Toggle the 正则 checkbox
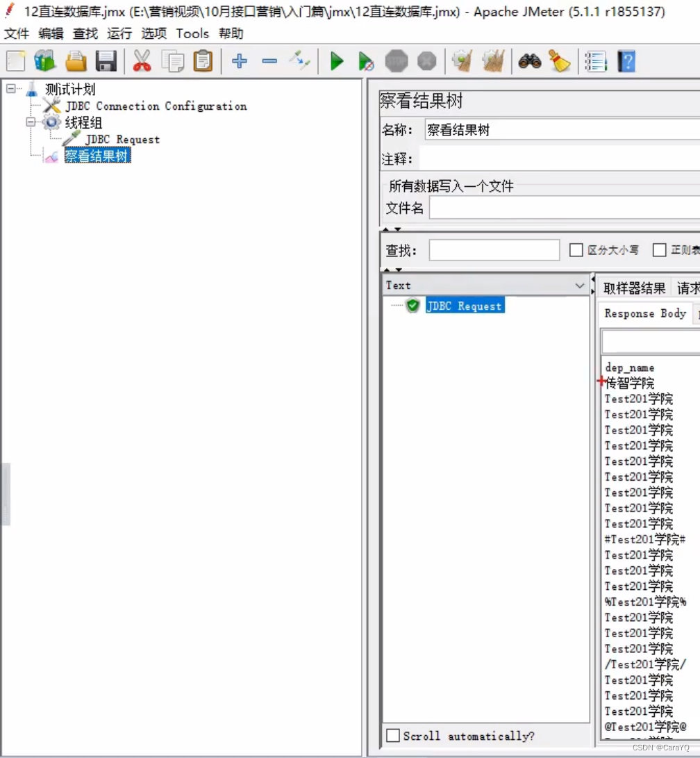The image size is (700, 758). point(660,250)
